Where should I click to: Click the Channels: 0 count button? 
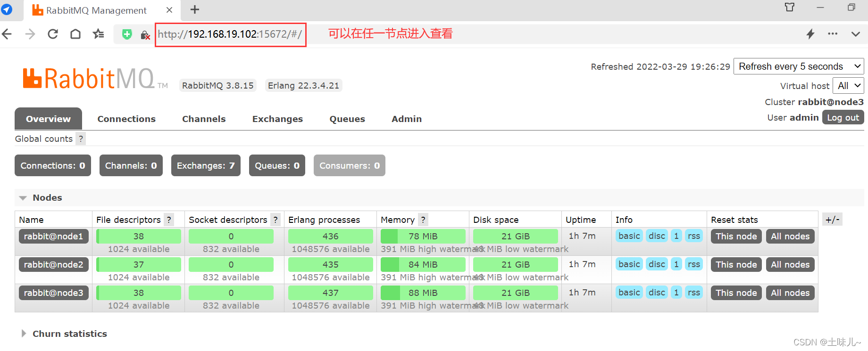131,165
